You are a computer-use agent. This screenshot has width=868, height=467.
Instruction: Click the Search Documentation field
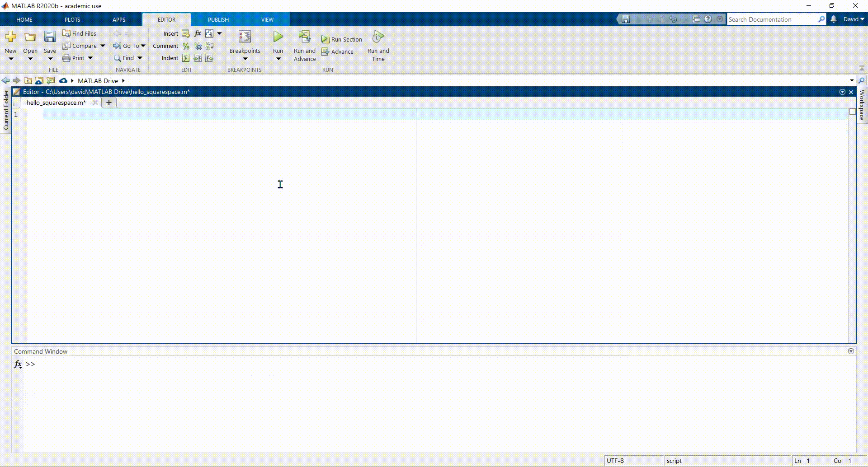pos(772,19)
